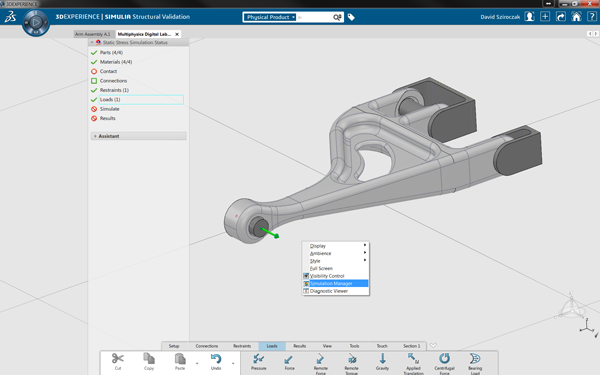Switch to the Tools tab
Image resolution: width=600 pixels, height=375 pixels.
click(354, 346)
